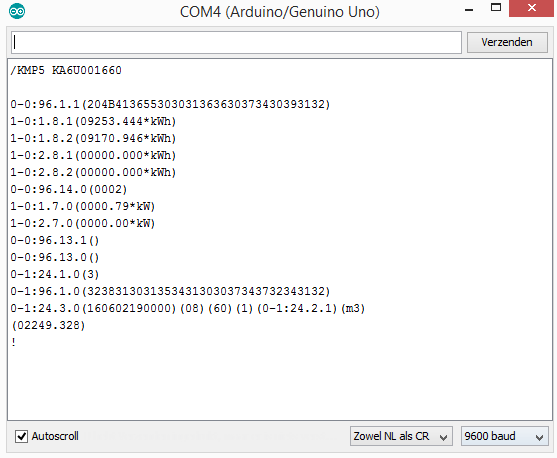
Task: Click the Autoscroll label text
Action: [x=55, y=436]
